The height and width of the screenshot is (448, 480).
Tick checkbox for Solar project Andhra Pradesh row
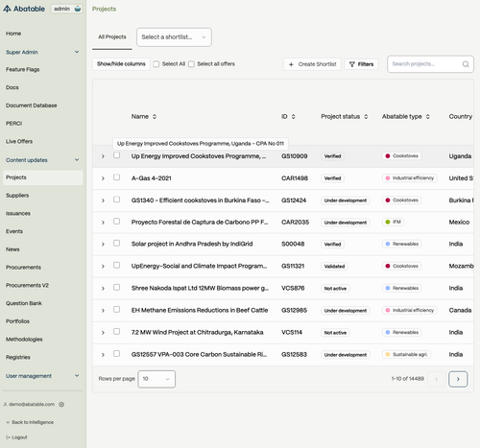[x=116, y=244]
